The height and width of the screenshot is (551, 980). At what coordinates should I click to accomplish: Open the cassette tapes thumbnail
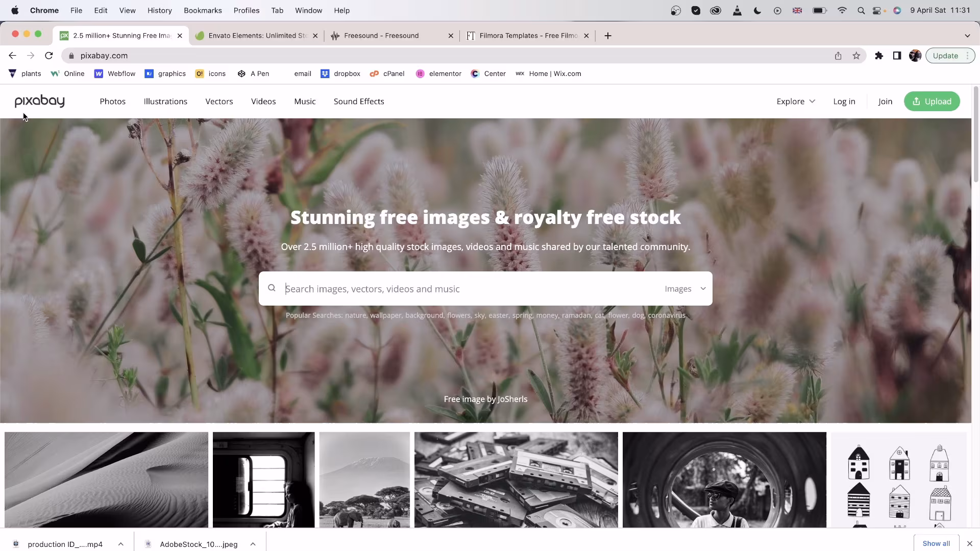coord(516,480)
